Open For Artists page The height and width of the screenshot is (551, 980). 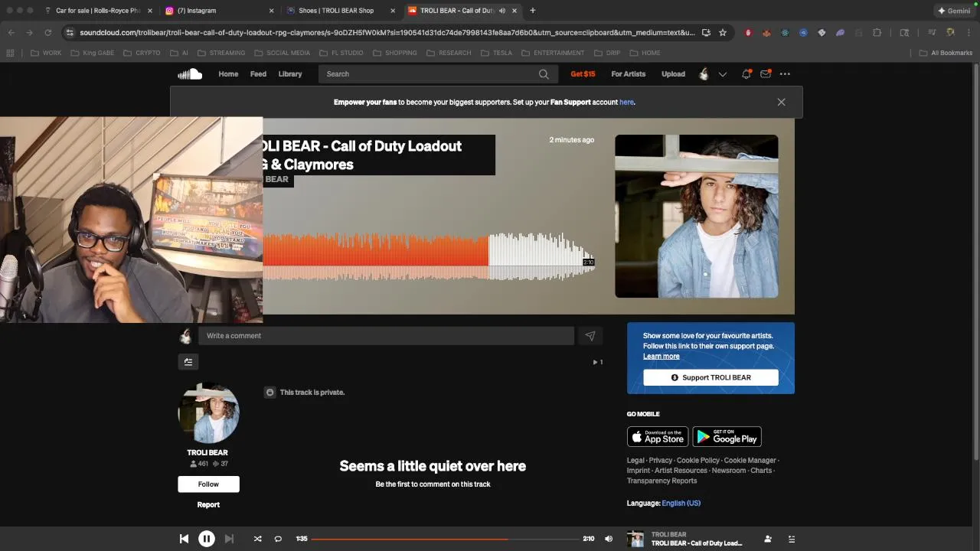coord(629,74)
